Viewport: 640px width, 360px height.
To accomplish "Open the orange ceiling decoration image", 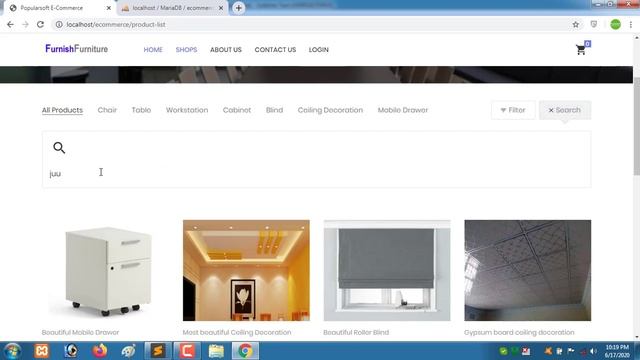I will pos(246,270).
